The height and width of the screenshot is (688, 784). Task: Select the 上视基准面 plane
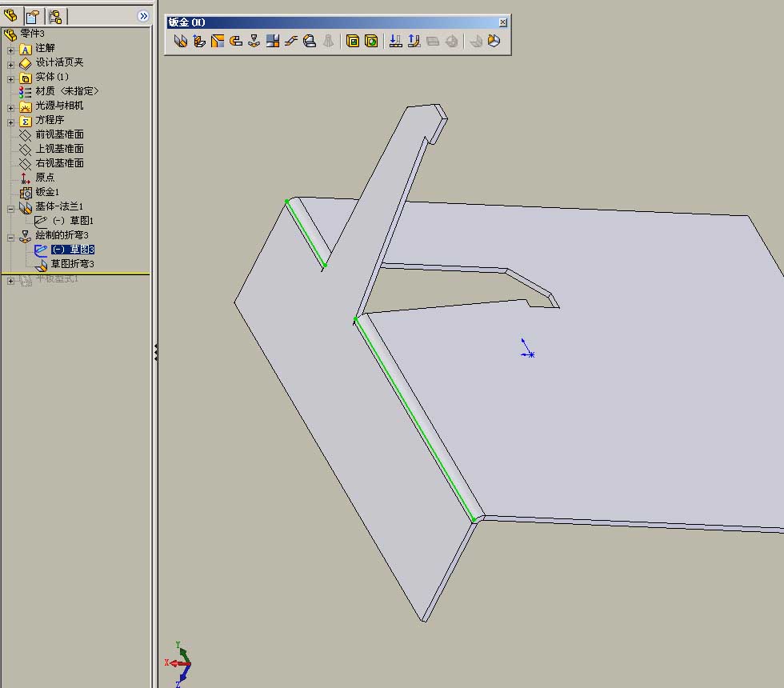point(59,149)
